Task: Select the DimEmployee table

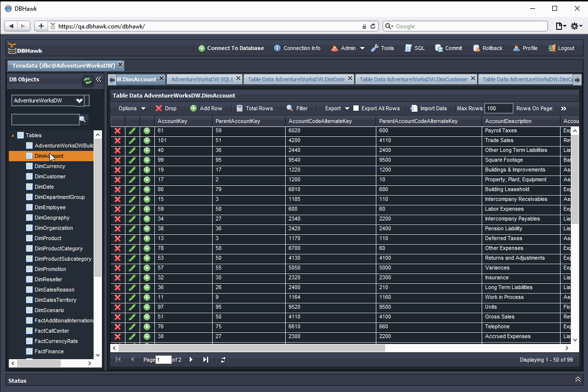Action: [x=50, y=207]
